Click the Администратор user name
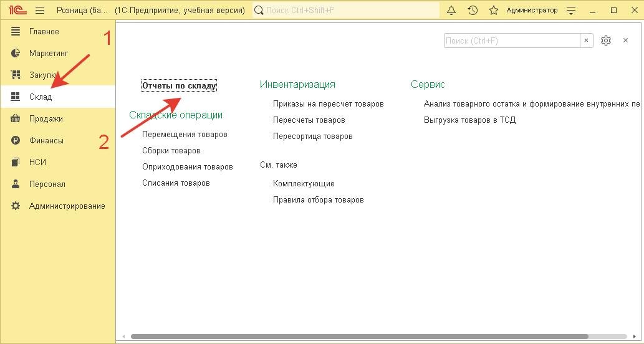The image size is (644, 344). (x=532, y=10)
